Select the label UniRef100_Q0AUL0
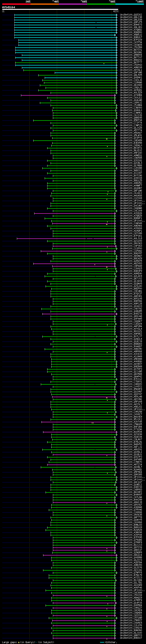The height and width of the screenshot is (644, 146). 131,110
